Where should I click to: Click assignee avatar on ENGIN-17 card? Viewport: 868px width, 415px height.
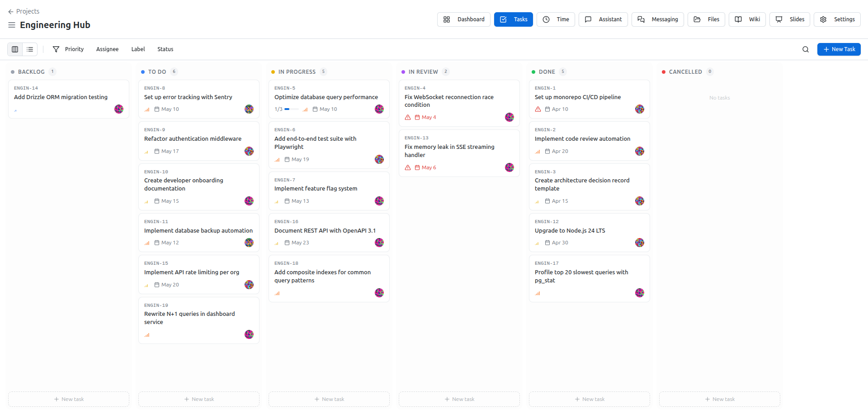[640, 293]
